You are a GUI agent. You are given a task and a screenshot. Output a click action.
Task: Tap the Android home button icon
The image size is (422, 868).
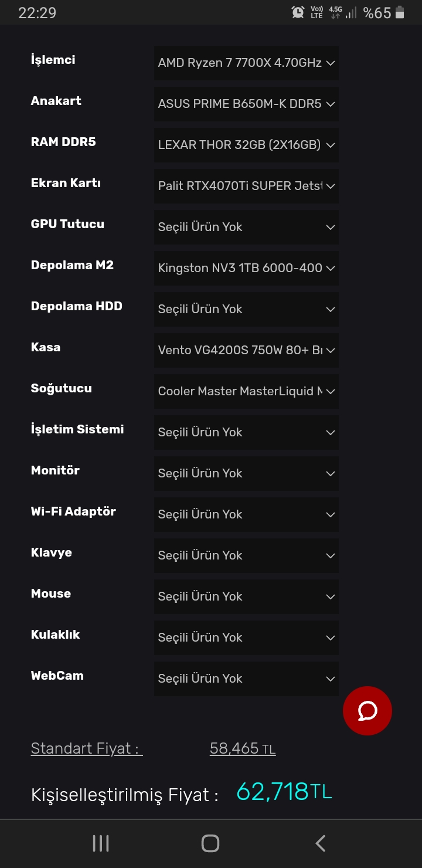tap(210, 843)
